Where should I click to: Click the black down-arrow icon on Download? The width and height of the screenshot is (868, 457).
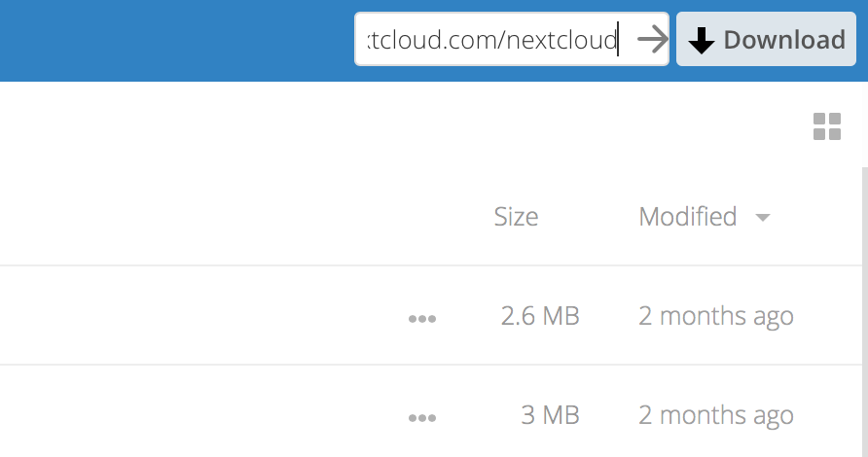pyautogui.click(x=701, y=41)
